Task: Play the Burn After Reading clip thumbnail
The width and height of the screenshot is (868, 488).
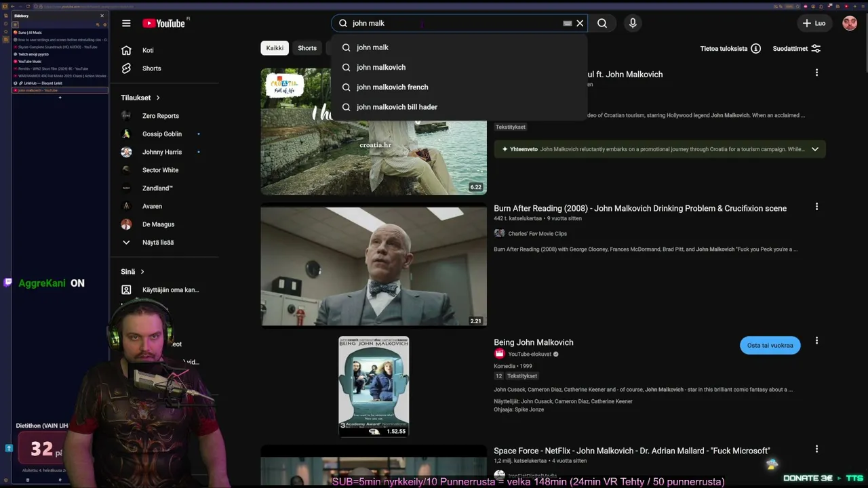Action: click(x=374, y=266)
